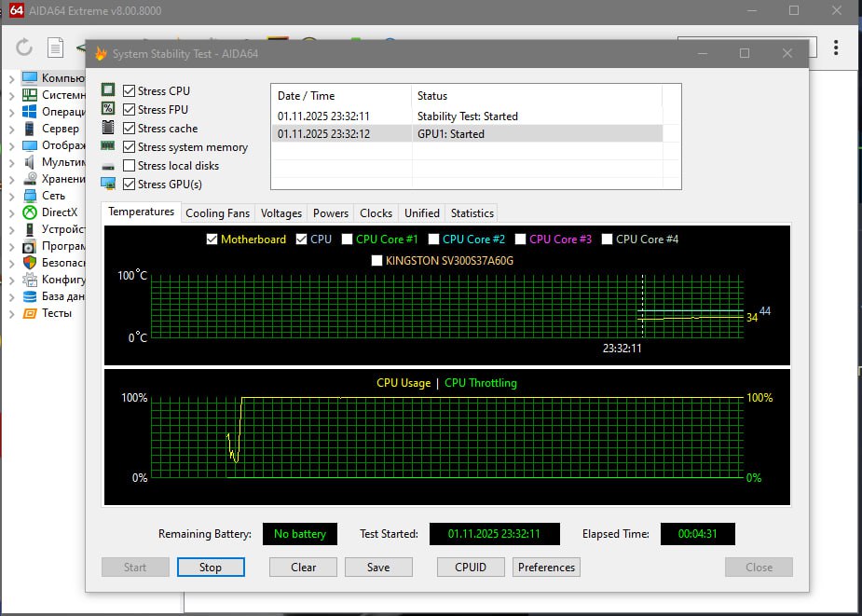Click the База данных database icon
Image resolution: width=862 pixels, height=616 pixels.
(x=29, y=296)
